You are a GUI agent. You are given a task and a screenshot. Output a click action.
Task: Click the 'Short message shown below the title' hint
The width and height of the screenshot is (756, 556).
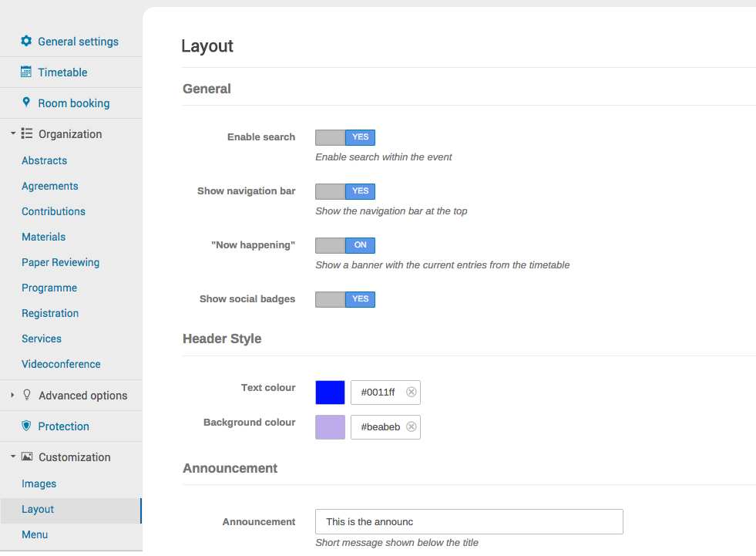[x=397, y=543]
